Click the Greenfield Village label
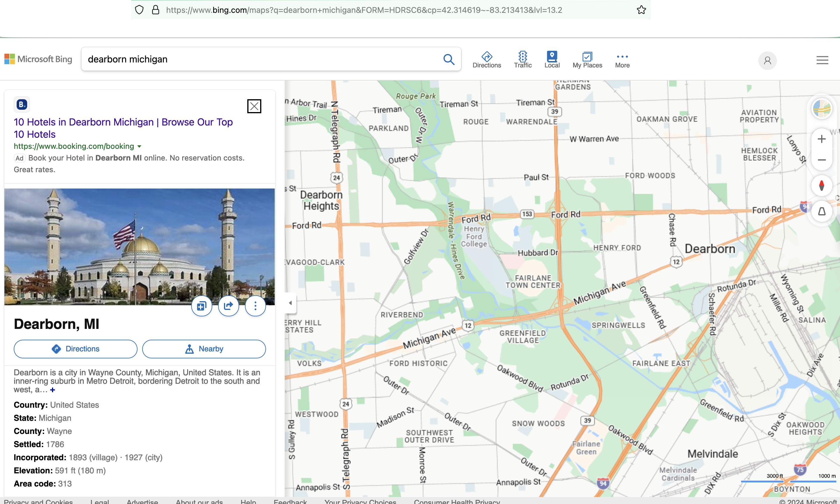Viewport: 840px width, 504px height. (x=522, y=336)
